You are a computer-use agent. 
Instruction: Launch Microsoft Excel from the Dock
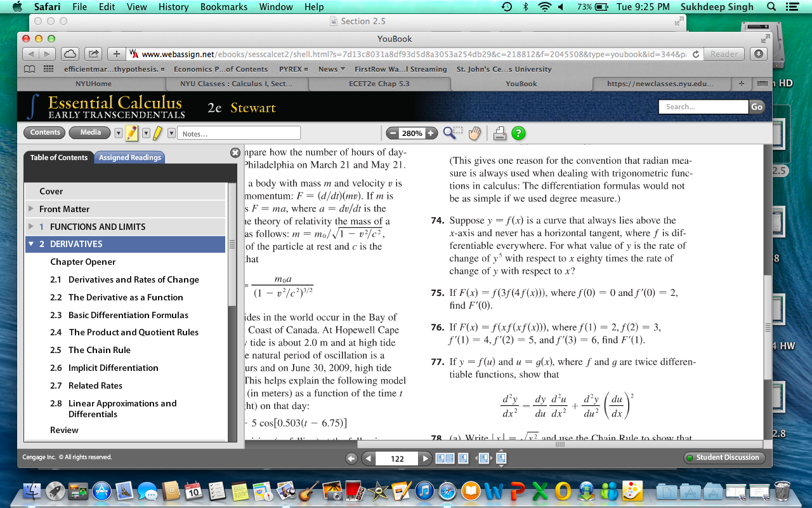point(540,490)
